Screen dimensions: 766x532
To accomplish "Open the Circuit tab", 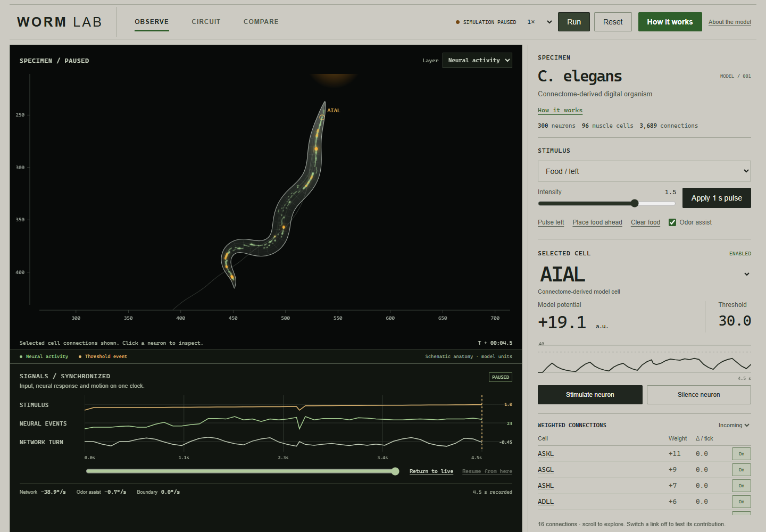I will point(206,22).
